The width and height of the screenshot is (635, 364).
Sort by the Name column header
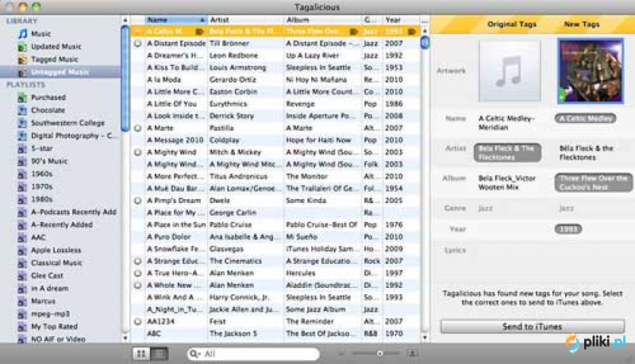pyautogui.click(x=175, y=20)
